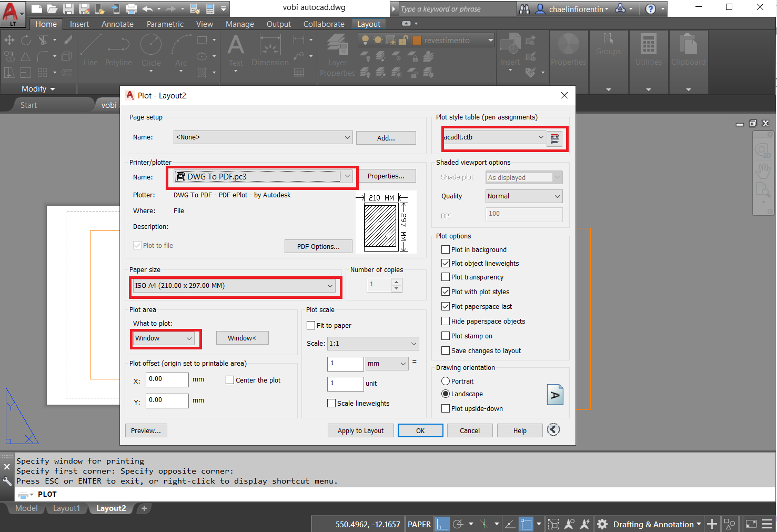The width and height of the screenshot is (777, 532).
Task: Switch to the Model tab
Action: coord(26,508)
